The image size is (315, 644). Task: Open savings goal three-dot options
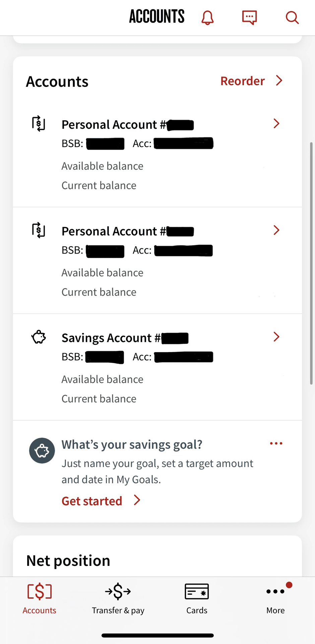(x=276, y=443)
